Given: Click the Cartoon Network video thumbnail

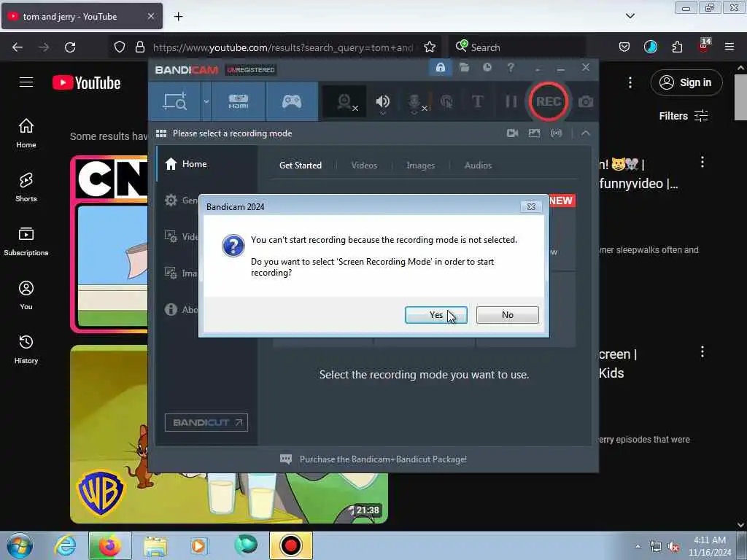Looking at the screenshot, I should (109, 244).
